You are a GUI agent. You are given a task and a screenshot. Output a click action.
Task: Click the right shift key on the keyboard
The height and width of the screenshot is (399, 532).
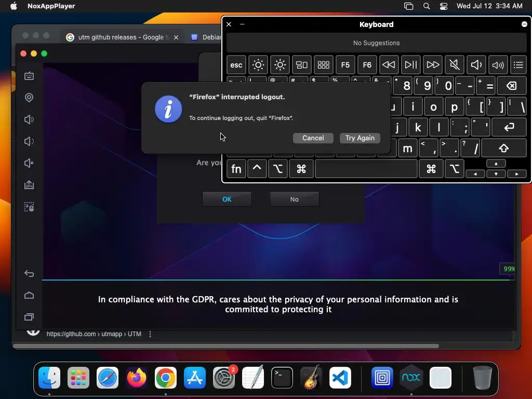[x=503, y=148]
